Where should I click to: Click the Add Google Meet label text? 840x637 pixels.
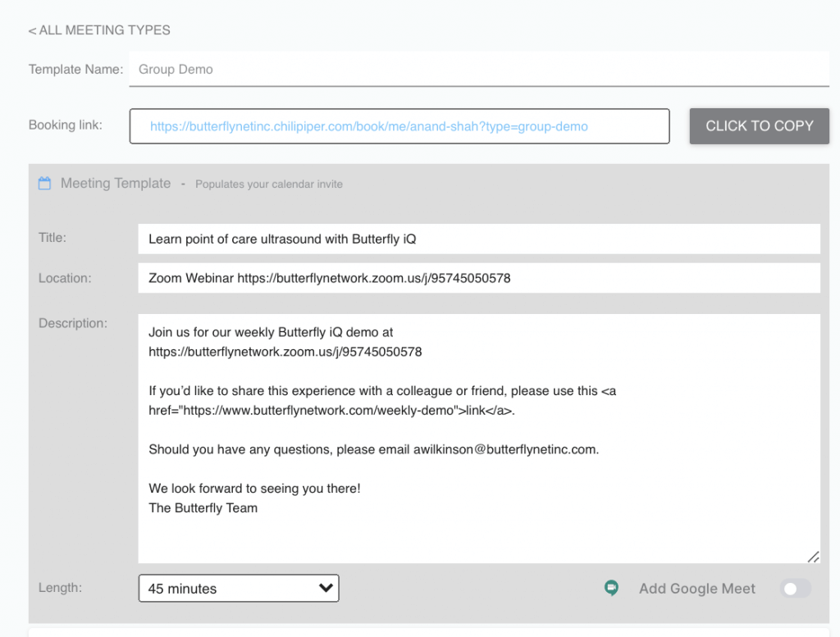[x=697, y=589]
